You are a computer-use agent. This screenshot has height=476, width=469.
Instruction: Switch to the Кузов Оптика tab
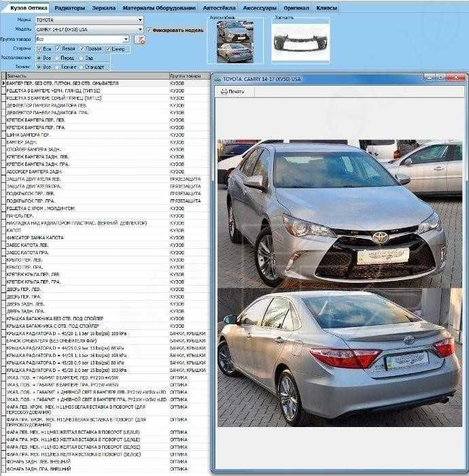click(29, 8)
